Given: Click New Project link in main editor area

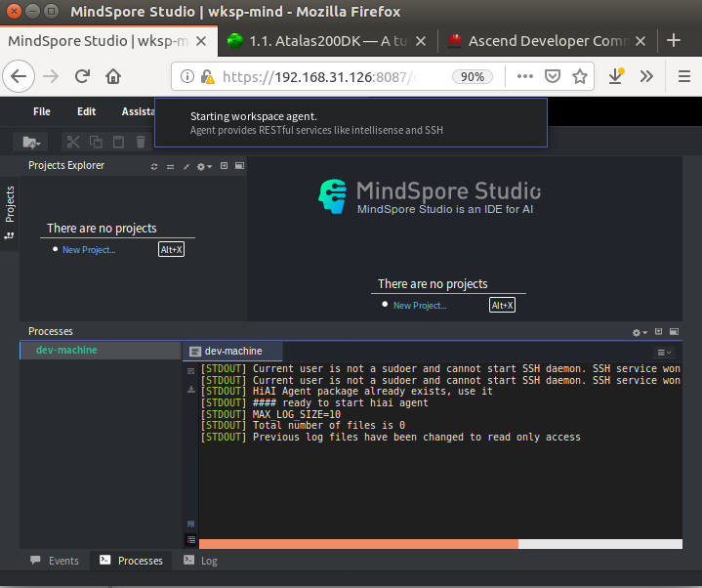Looking at the screenshot, I should (x=420, y=306).
